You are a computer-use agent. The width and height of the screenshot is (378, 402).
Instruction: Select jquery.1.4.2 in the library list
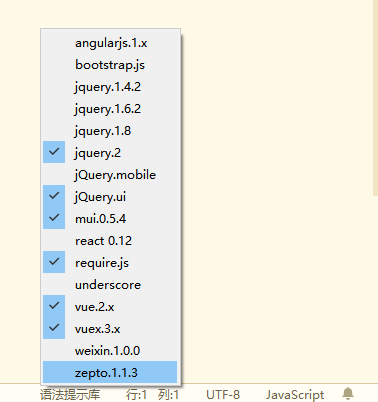(110, 87)
